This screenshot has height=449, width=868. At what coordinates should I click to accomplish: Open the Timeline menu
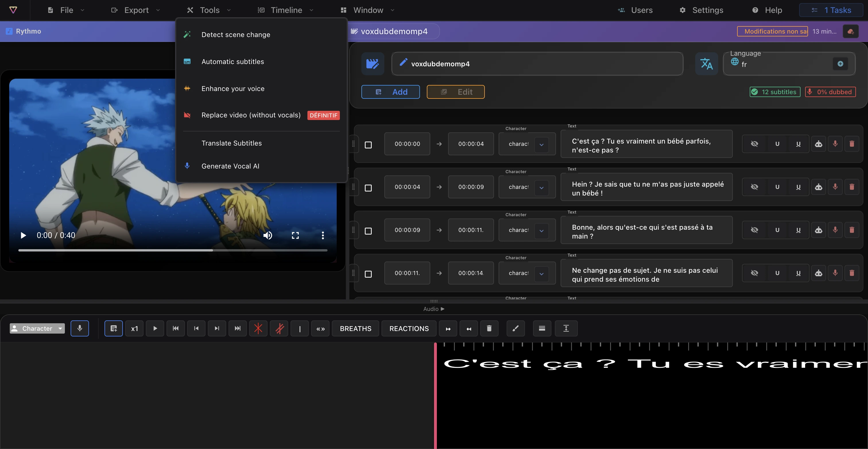pyautogui.click(x=286, y=10)
